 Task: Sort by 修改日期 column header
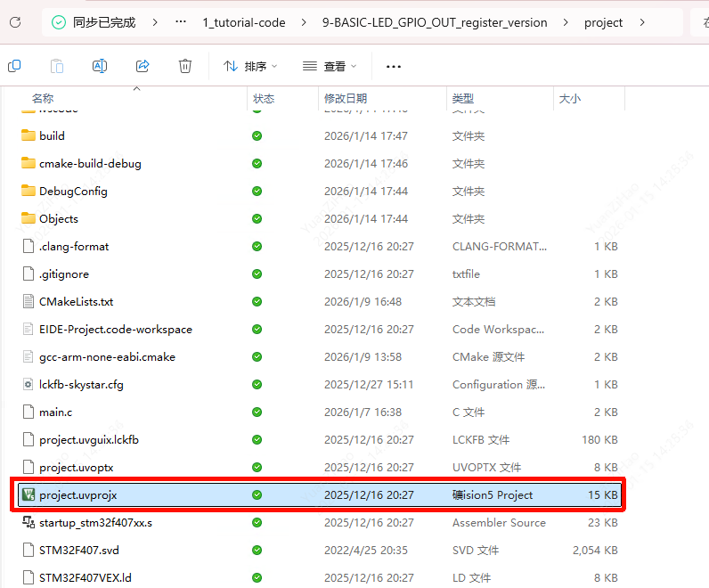(346, 99)
